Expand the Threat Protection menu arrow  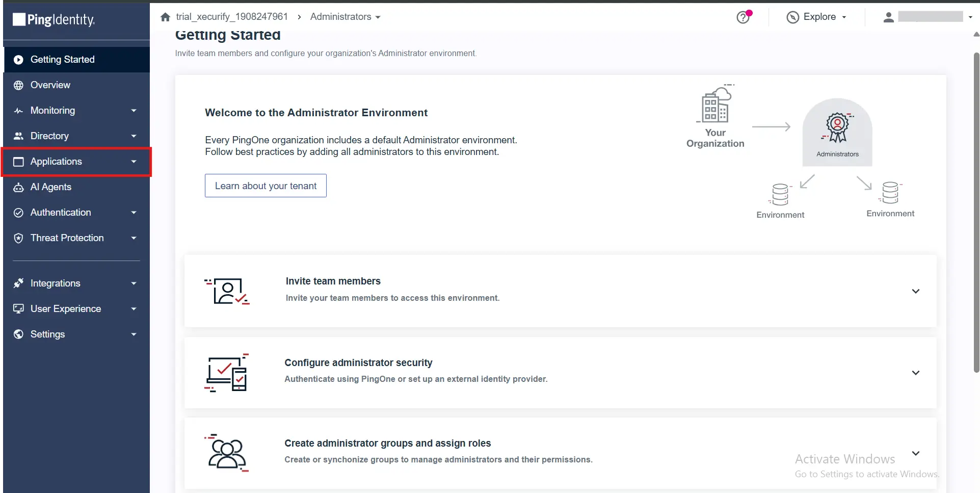[134, 238]
